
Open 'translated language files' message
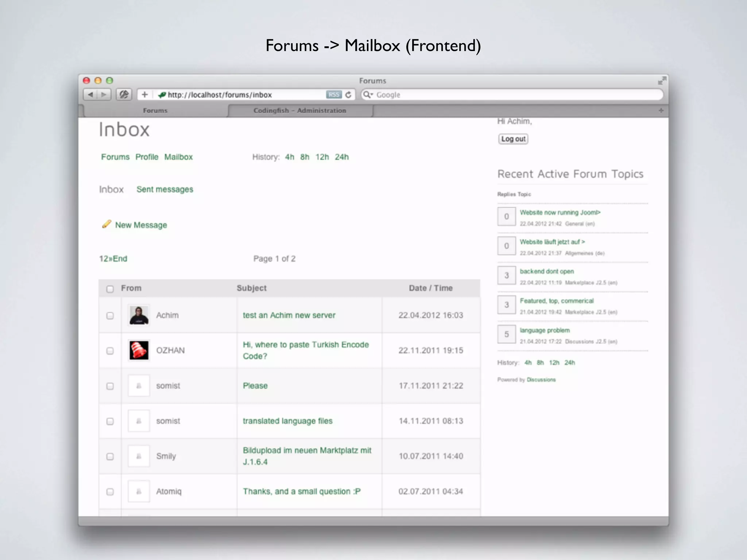(x=288, y=421)
